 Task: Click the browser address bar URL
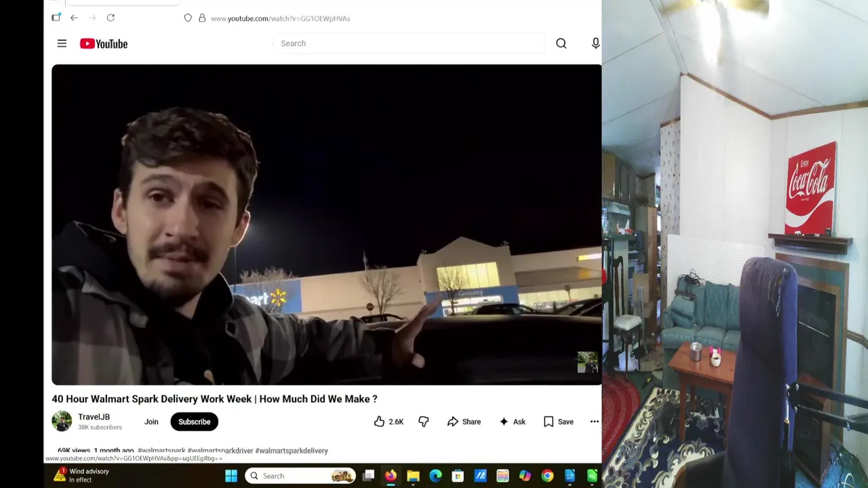tap(280, 18)
